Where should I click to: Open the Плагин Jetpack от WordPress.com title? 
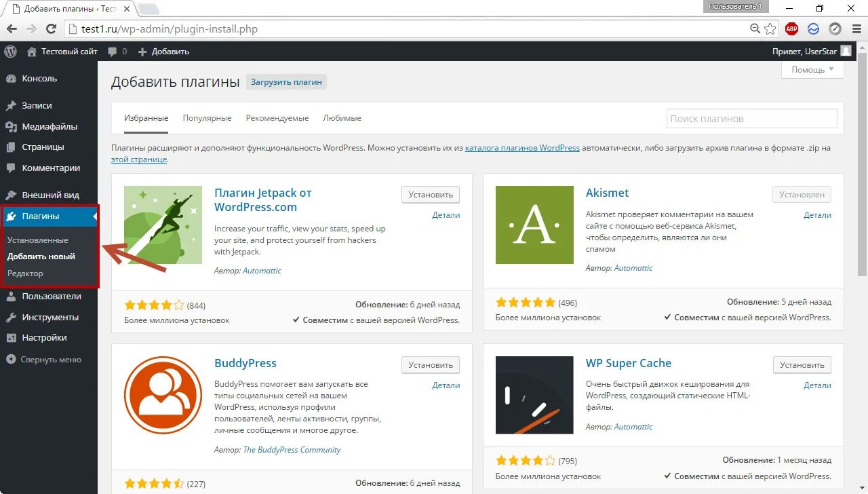[x=263, y=200]
